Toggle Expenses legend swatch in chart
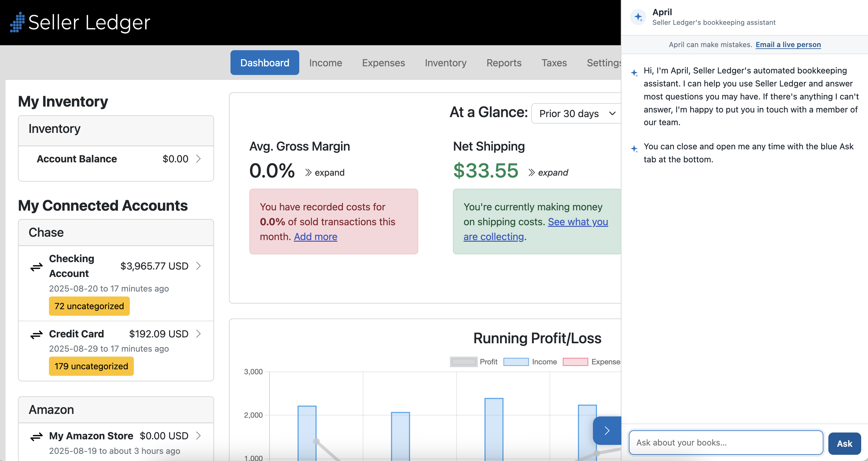The image size is (868, 461). (575, 362)
